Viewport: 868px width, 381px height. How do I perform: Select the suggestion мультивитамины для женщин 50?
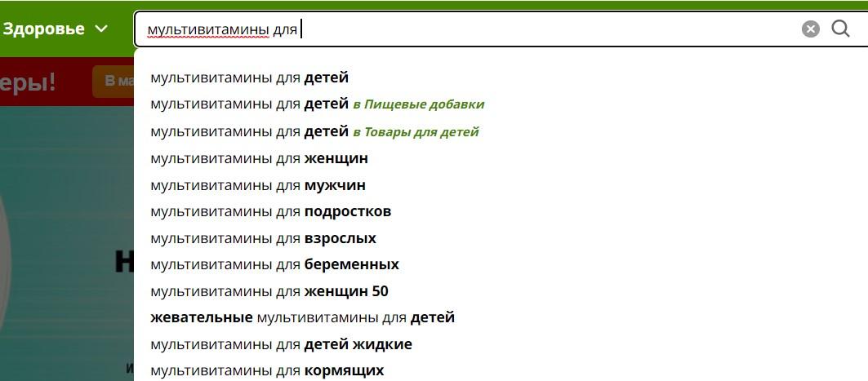coord(269,291)
